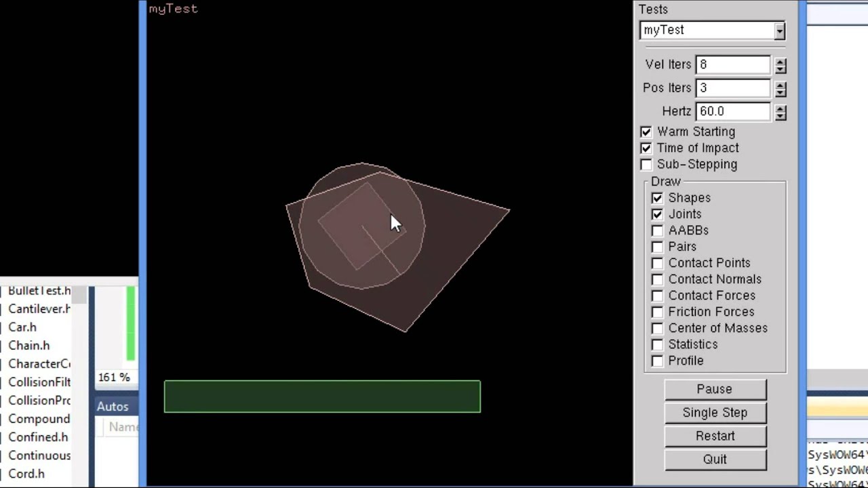
Task: Click the green ground box in simulation
Action: (x=322, y=396)
